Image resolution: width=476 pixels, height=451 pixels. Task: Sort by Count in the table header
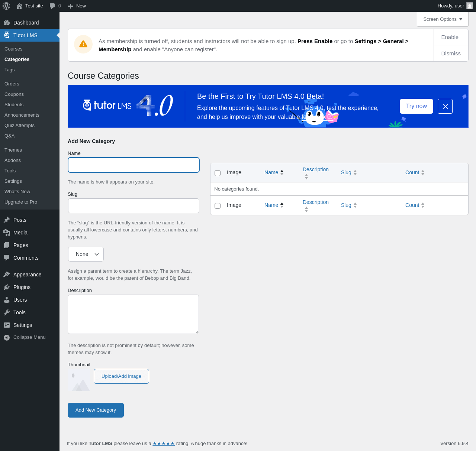pyautogui.click(x=415, y=172)
